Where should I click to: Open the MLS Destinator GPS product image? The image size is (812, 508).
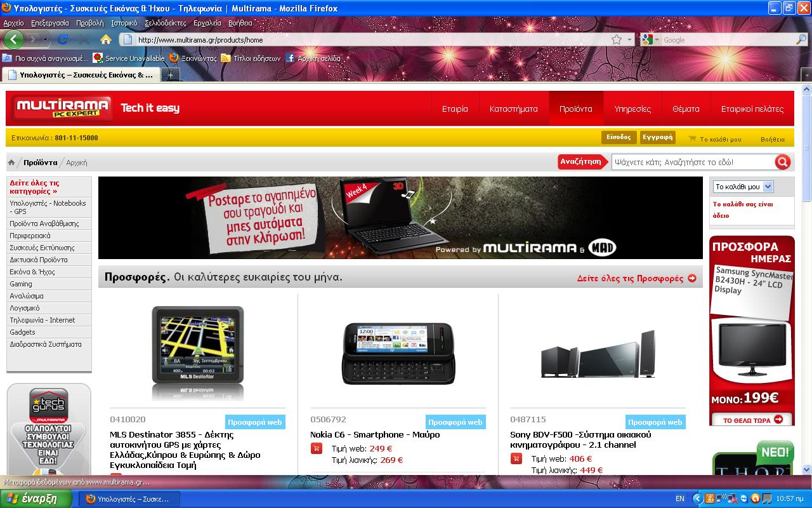[x=197, y=352]
